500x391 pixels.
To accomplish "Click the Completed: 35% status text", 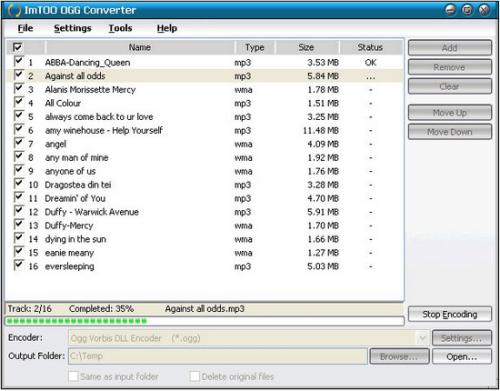I will coord(101,309).
